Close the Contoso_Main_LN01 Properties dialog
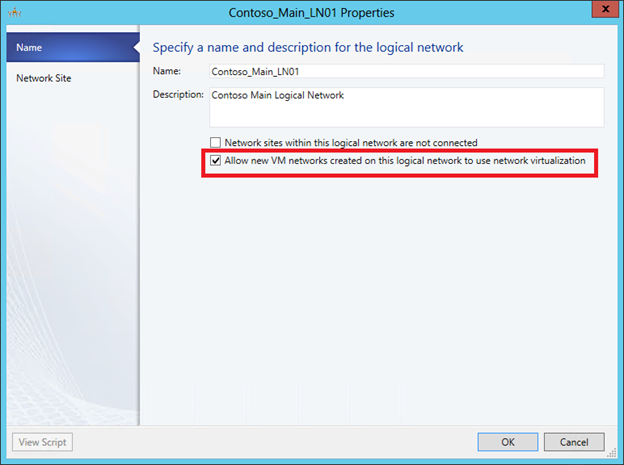 [x=601, y=12]
